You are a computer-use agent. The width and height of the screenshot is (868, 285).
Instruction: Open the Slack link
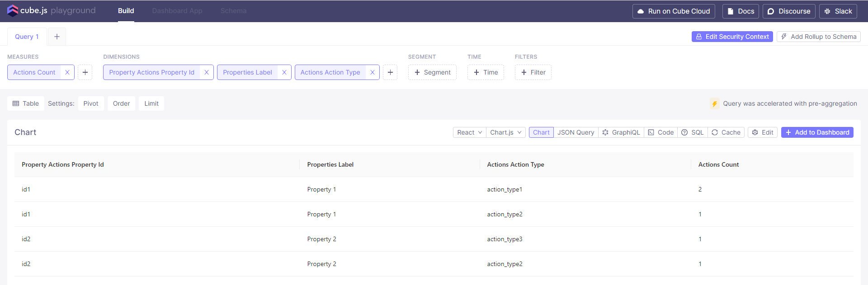[838, 11]
